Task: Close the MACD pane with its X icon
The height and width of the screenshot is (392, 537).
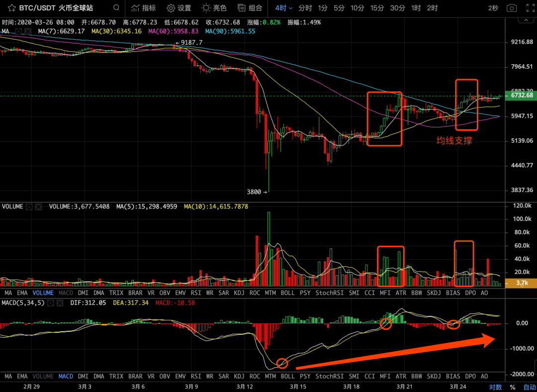Action: click(x=60, y=303)
